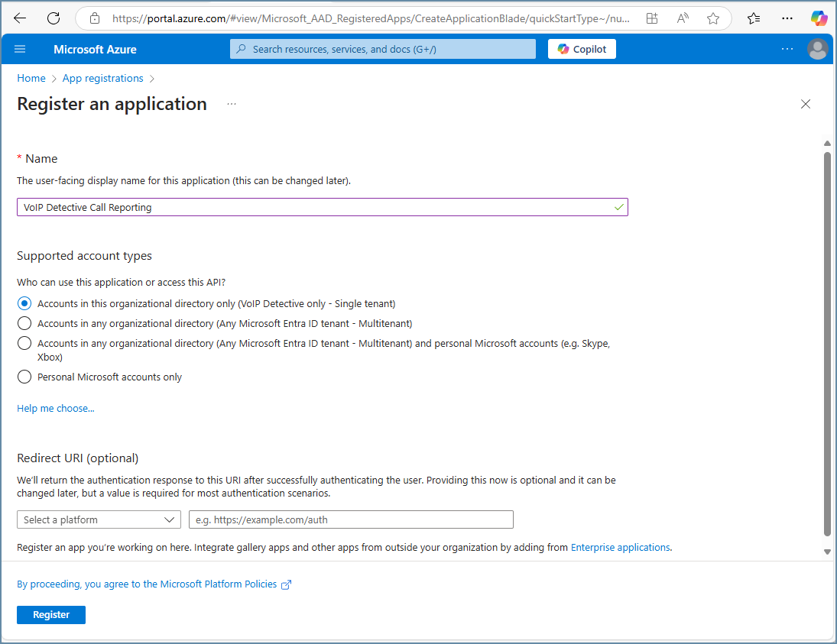Click the scrollbar down arrow
The width and height of the screenshot is (837, 644).
coord(827,552)
